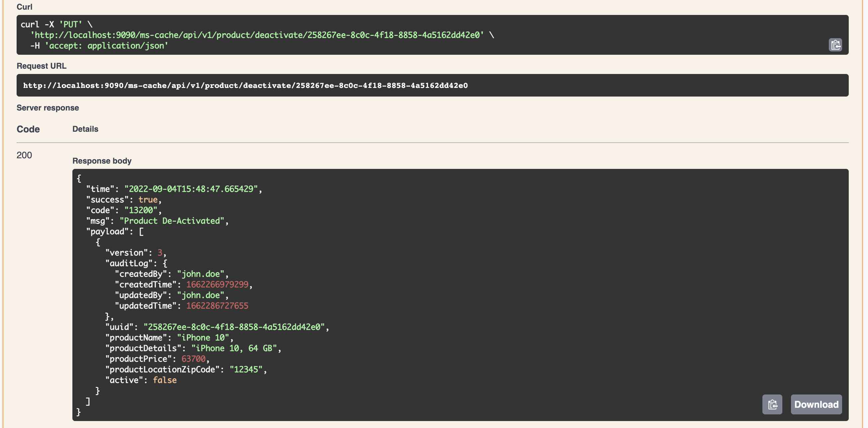Click the Response body label

pyautogui.click(x=102, y=161)
